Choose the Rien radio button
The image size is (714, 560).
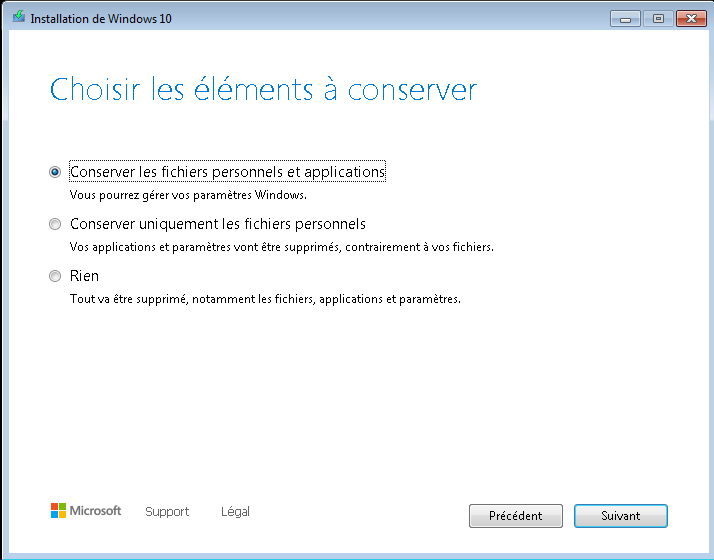point(55,276)
